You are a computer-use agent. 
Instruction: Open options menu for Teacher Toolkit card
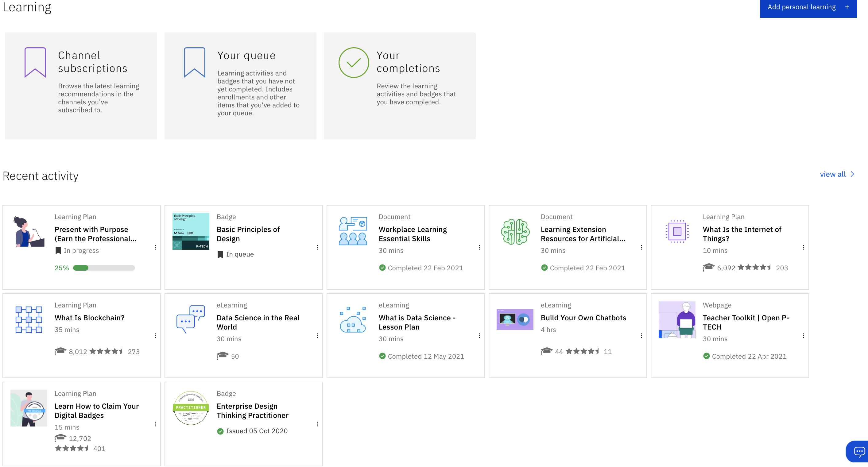(803, 335)
